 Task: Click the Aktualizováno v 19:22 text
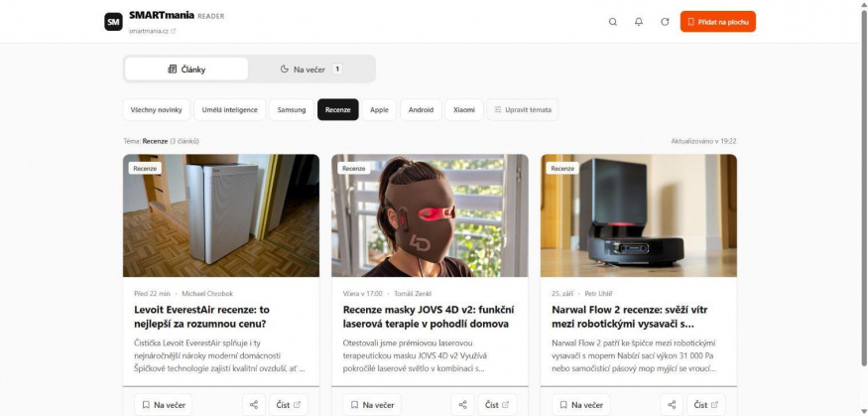point(703,141)
